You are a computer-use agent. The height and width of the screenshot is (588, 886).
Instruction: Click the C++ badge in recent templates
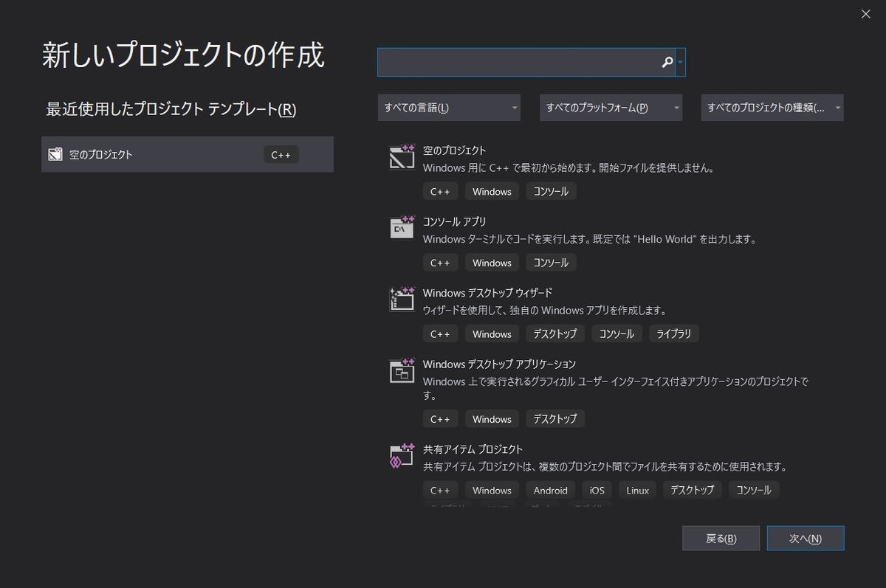281,155
